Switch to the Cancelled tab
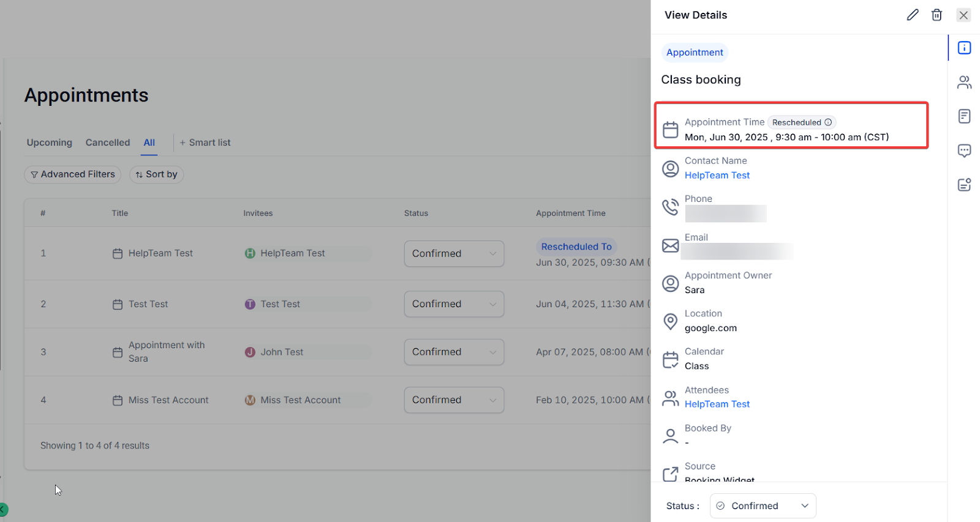The image size is (980, 522). [108, 143]
